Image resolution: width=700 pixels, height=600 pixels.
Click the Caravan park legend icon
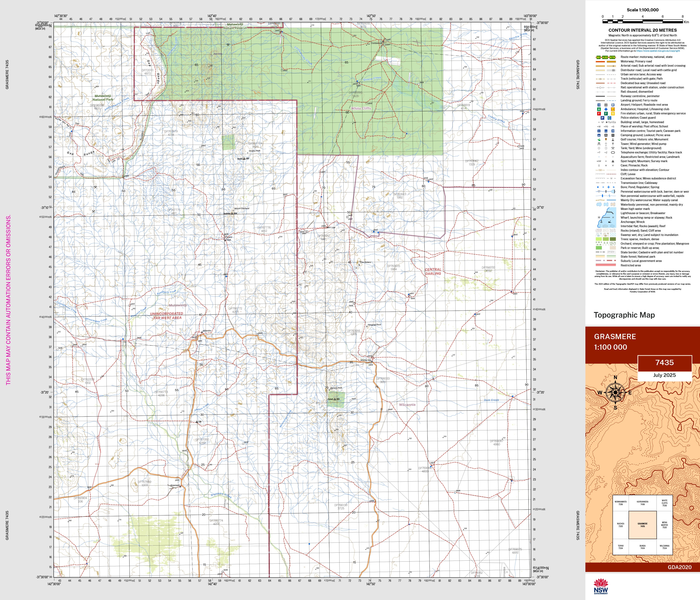[x=613, y=131]
